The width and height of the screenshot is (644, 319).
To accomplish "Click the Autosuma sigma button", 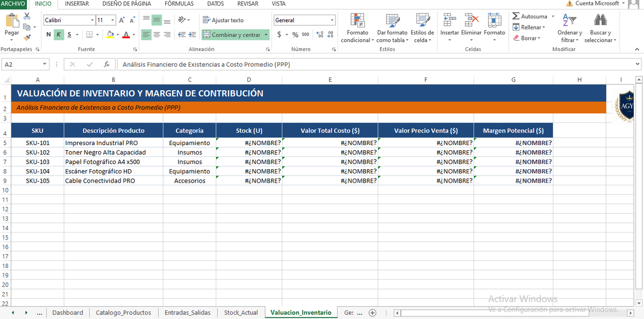I will pyautogui.click(x=530, y=17).
